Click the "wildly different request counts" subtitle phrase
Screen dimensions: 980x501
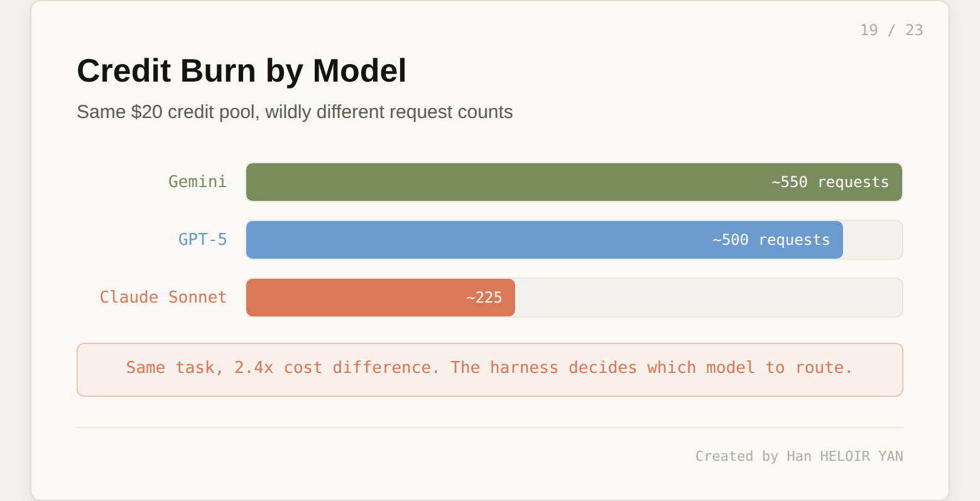389,112
